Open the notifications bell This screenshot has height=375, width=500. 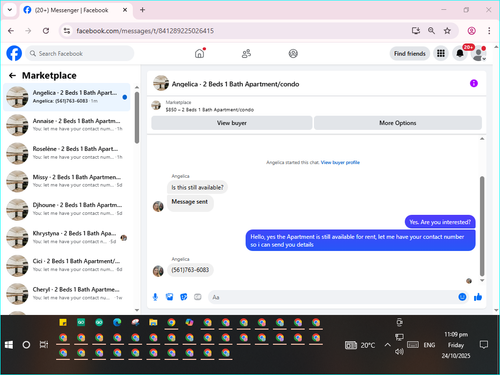[x=460, y=53]
